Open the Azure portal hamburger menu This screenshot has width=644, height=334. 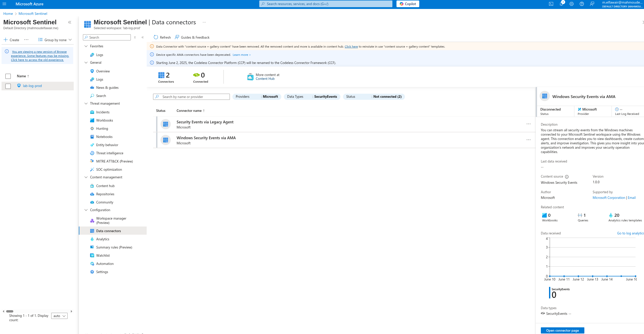point(4,4)
